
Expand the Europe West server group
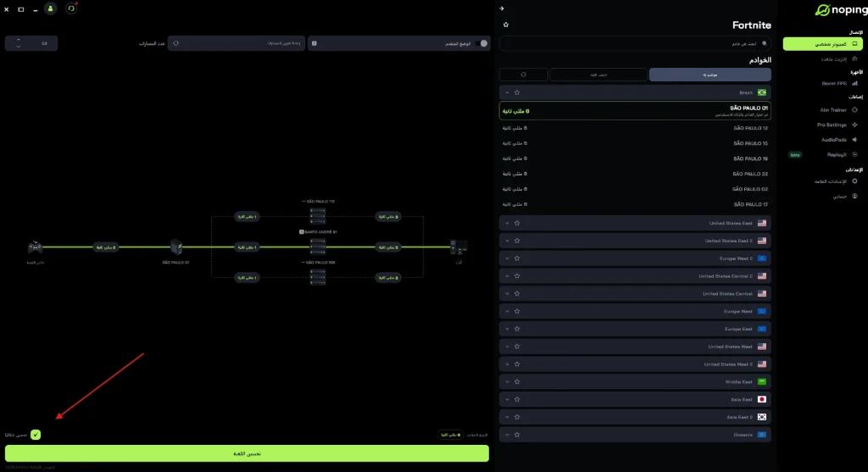pos(507,312)
